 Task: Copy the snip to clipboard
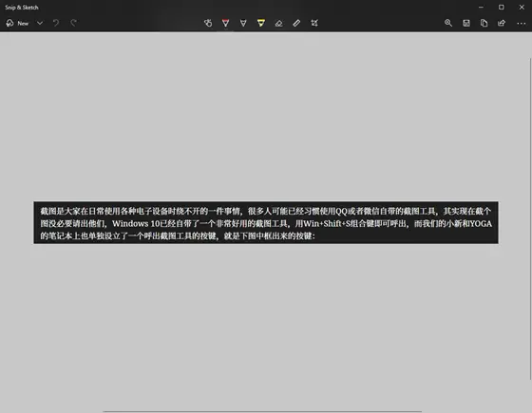coord(484,23)
